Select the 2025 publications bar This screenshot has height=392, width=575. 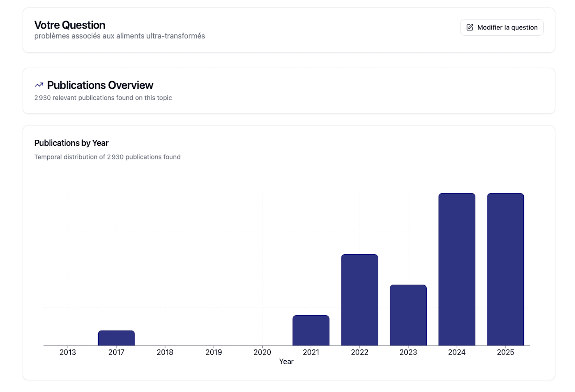pos(505,269)
